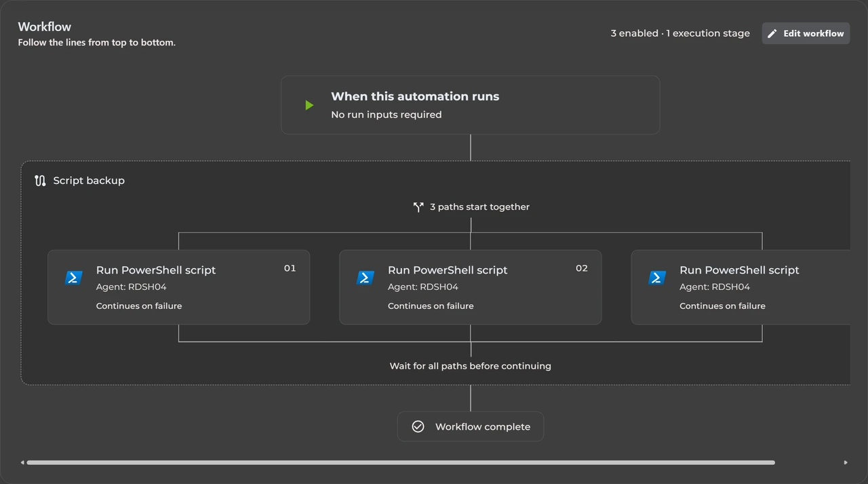Viewport: 868px width, 484px height.
Task: Click Agent: RDSH04 text in step 01 card
Action: pyautogui.click(x=131, y=287)
